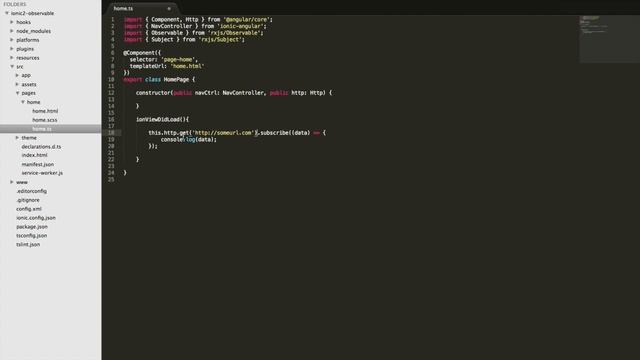Screen dimensions: 640x360
Task: Click the 'page-home' selector string
Action: [178, 59]
